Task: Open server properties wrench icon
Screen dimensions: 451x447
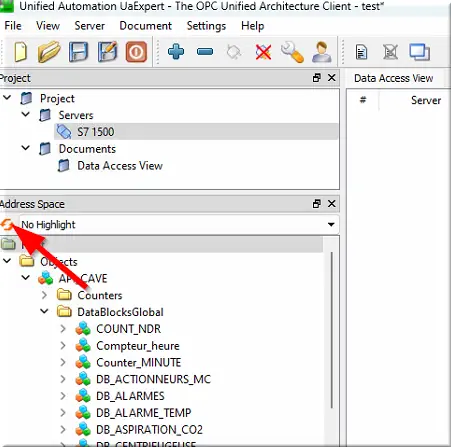Action: pos(292,52)
